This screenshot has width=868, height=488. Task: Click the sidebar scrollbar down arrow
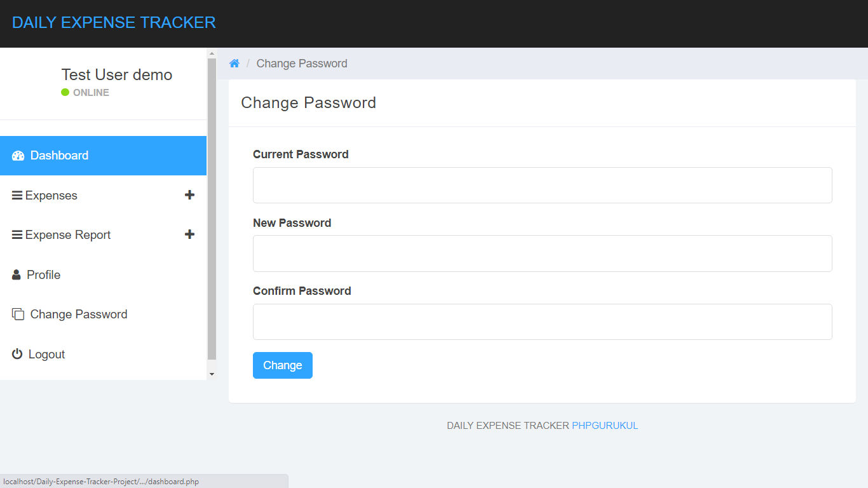click(211, 374)
